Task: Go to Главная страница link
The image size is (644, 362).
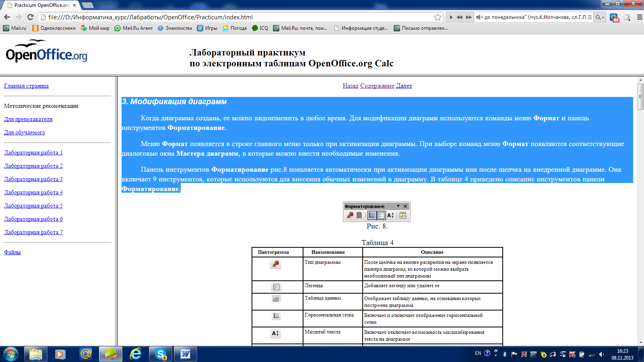Action: click(26, 86)
